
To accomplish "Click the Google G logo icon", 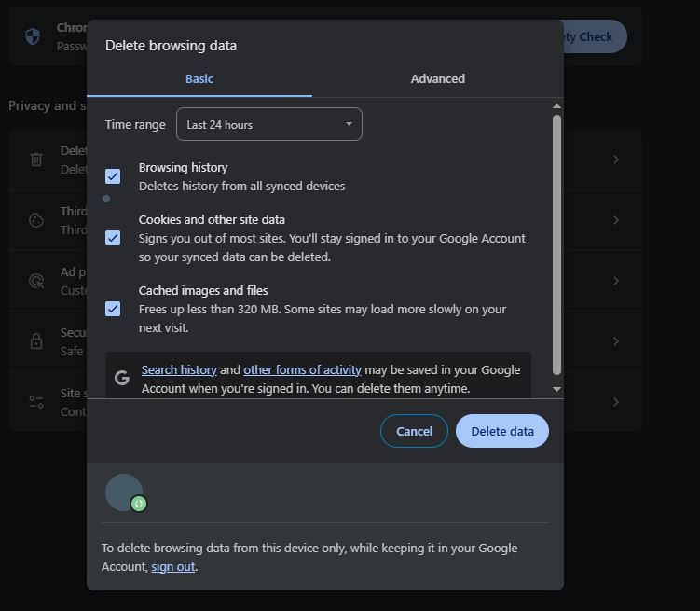I will [x=122, y=378].
